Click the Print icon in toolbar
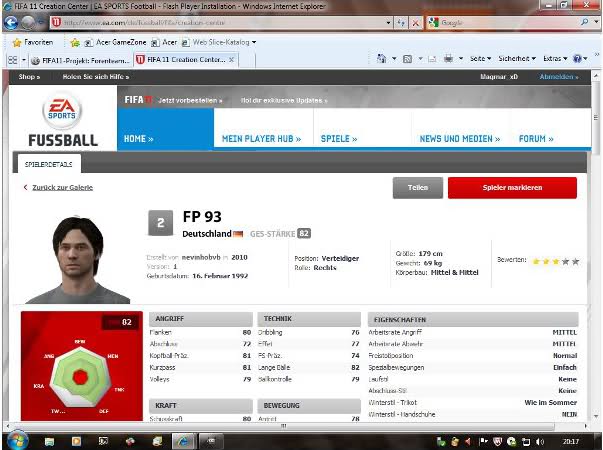 (x=448, y=58)
